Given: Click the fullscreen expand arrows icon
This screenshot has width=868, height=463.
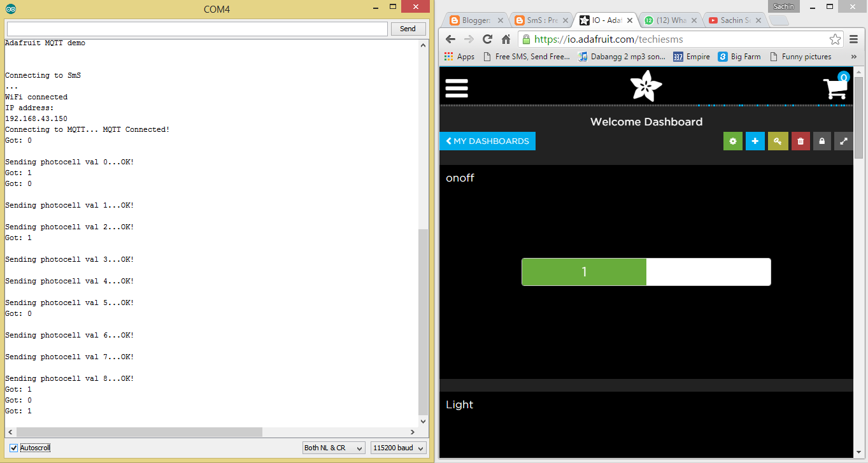Looking at the screenshot, I should click(x=844, y=141).
